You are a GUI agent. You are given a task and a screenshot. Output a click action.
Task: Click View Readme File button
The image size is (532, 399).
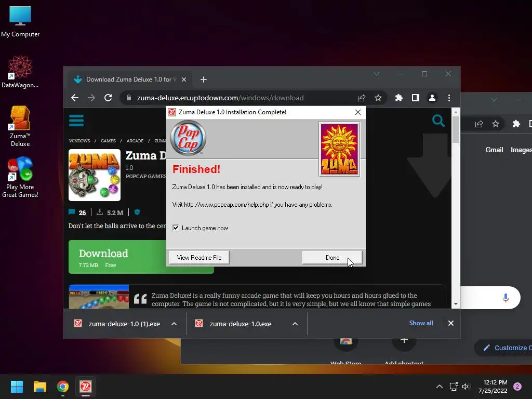coord(199,258)
